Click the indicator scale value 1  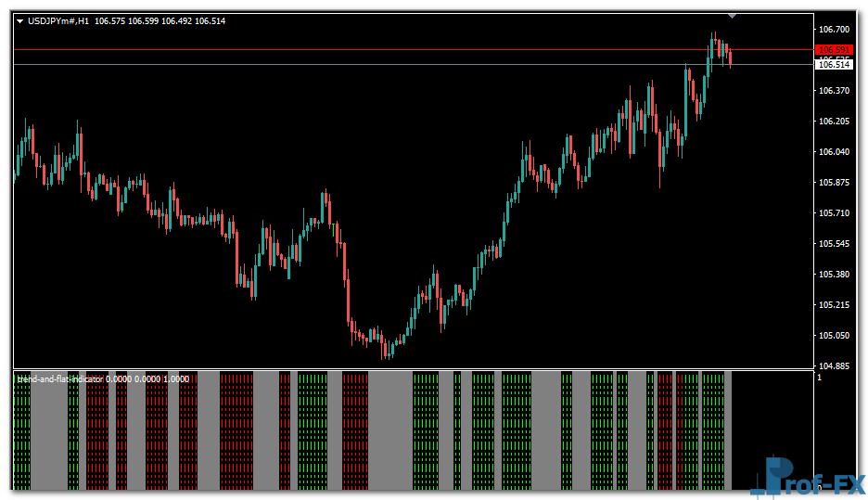(x=819, y=378)
